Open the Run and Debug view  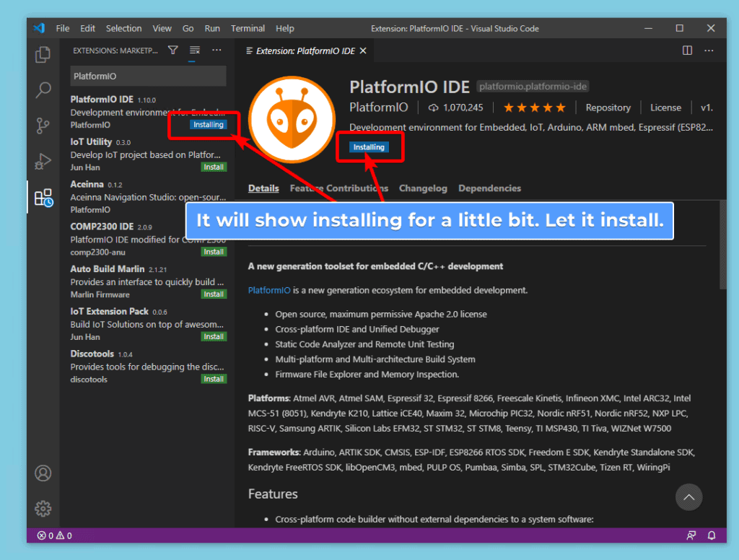(43, 161)
